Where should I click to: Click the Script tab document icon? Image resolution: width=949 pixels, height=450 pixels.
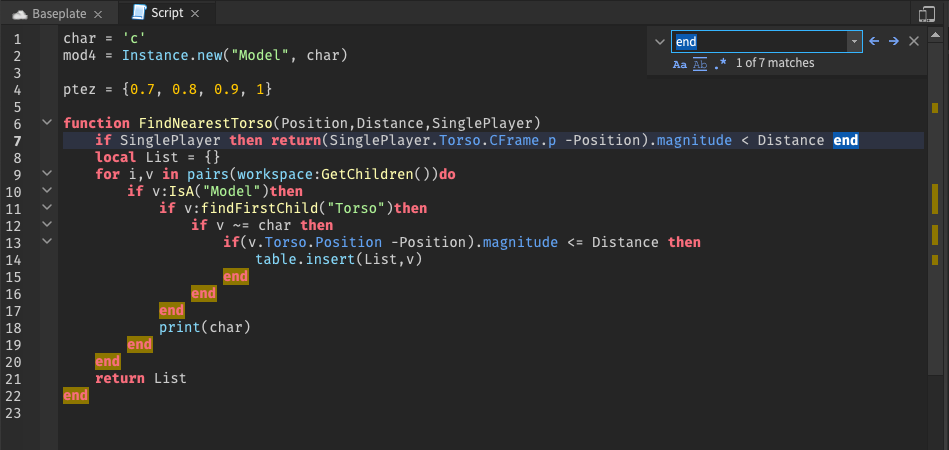[139, 13]
